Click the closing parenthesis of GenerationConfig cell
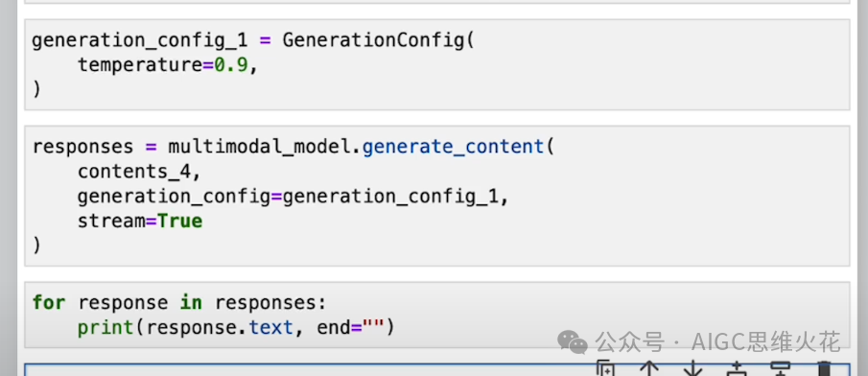 pos(36,89)
